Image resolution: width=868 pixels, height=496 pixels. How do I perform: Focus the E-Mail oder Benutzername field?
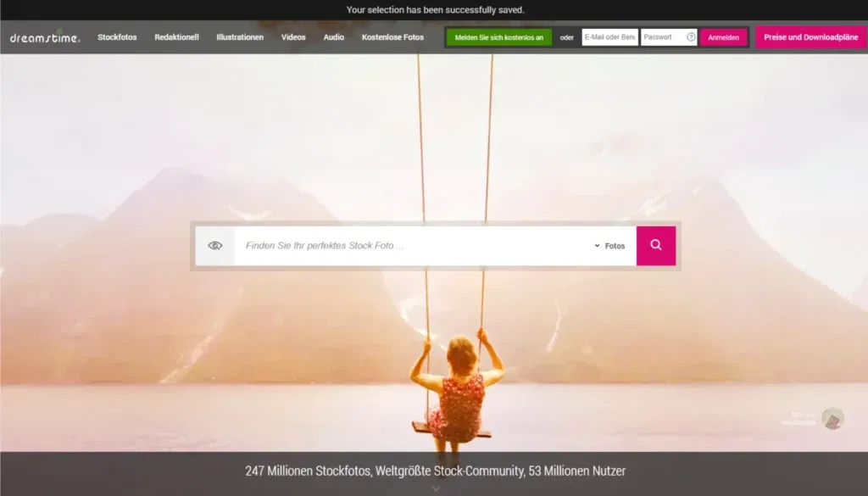tap(609, 37)
